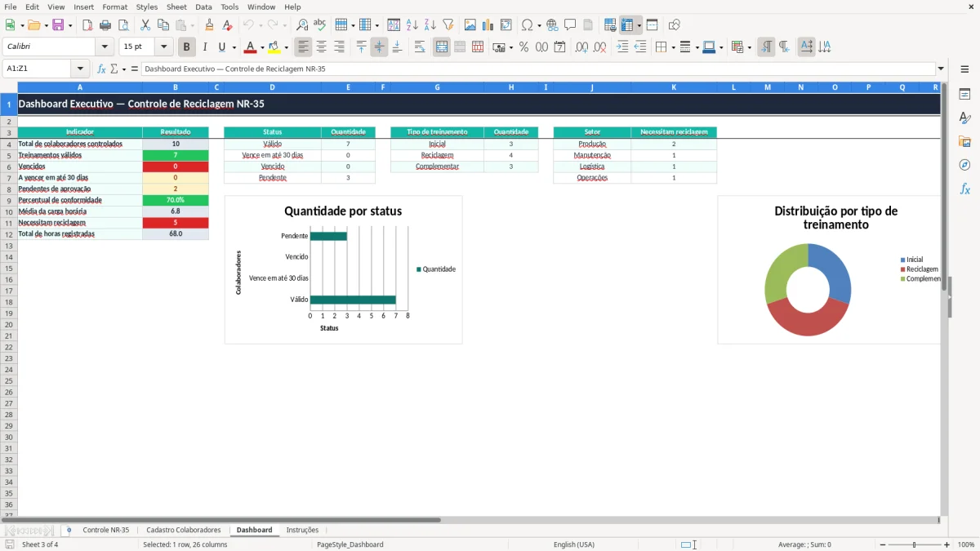
Task: Open the Tools menu
Action: click(229, 7)
